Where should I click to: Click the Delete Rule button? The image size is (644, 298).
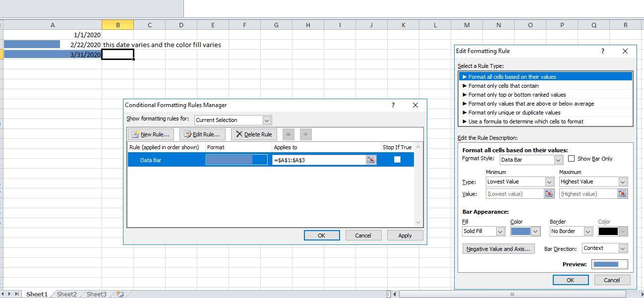coord(254,134)
